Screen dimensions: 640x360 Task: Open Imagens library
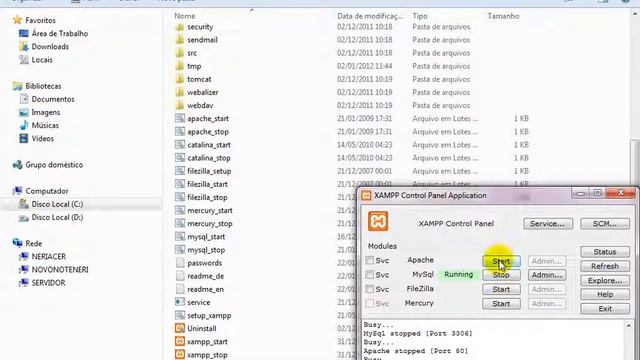[46, 112]
